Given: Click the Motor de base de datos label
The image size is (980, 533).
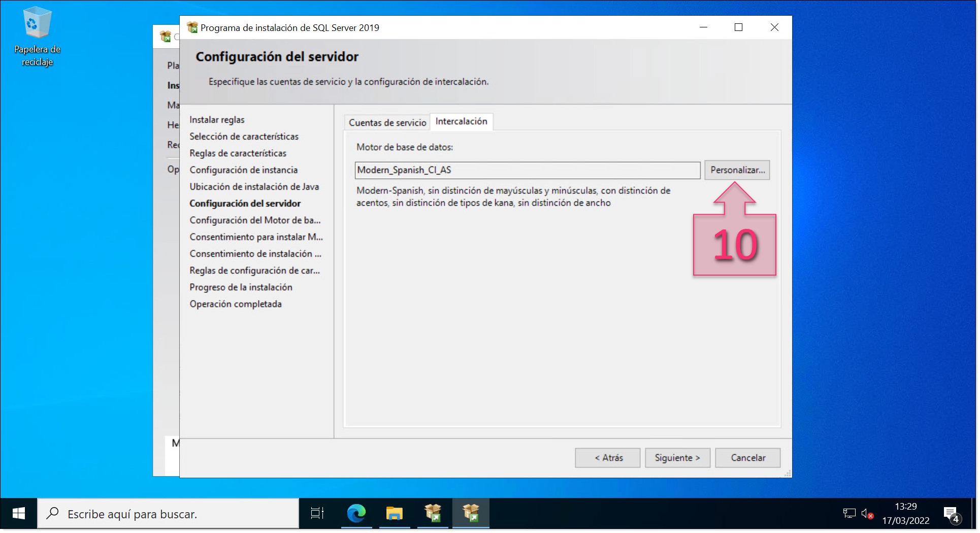Looking at the screenshot, I should click(405, 147).
